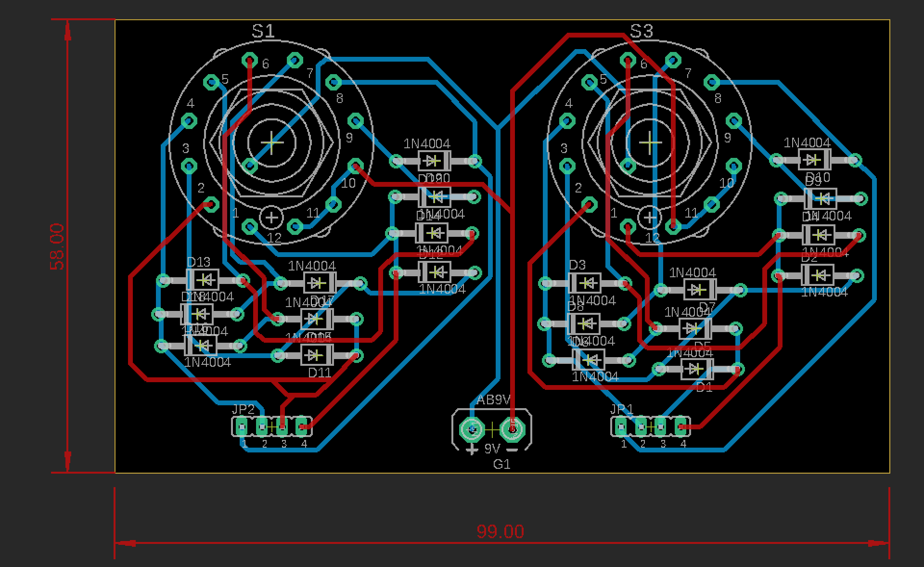Click pin 3 pad of header JP1

pos(660,426)
